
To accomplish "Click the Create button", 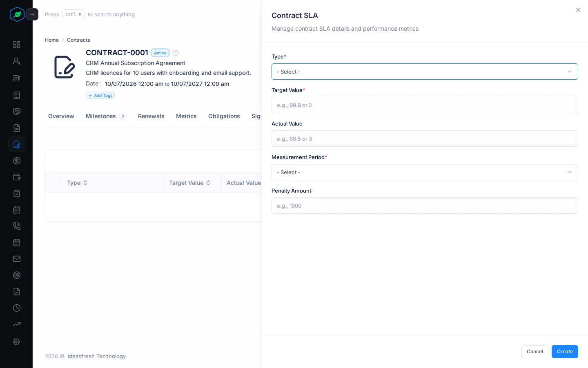I will [x=565, y=352].
